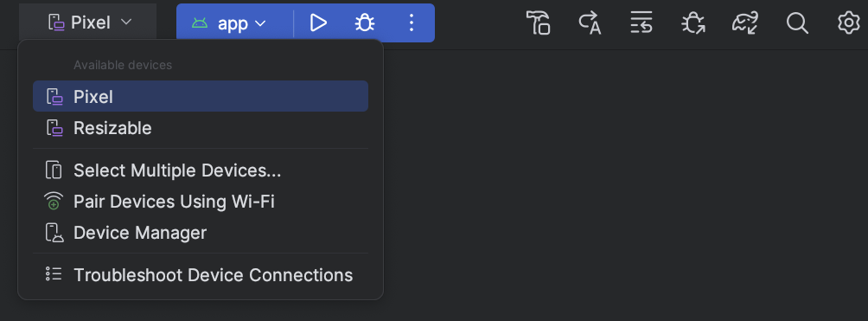Click the Android robot icon beside app
Image resolution: width=868 pixels, height=321 pixels.
point(200,23)
